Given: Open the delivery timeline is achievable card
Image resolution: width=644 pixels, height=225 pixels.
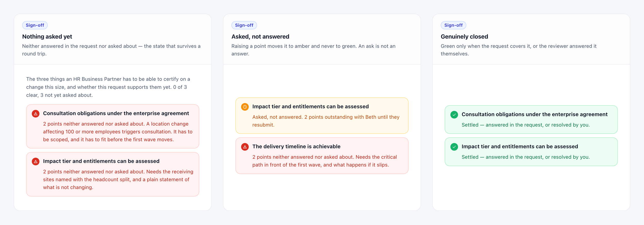Looking at the screenshot, I should (322, 156).
